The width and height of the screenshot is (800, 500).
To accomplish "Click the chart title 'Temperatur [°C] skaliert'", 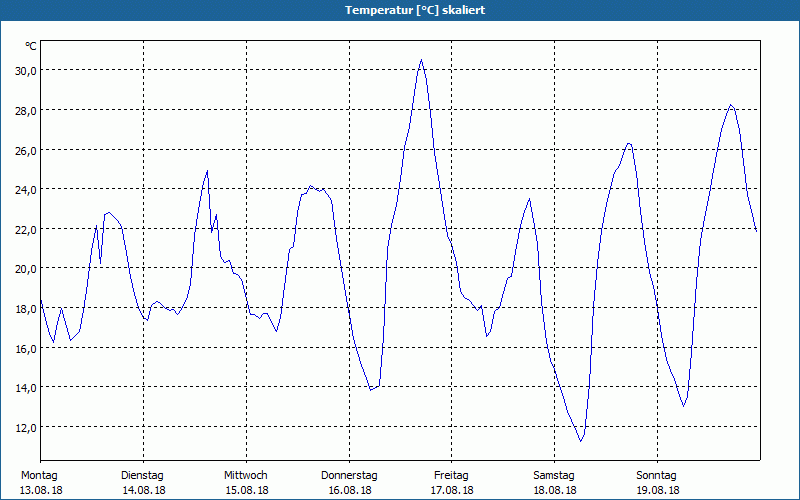I will click(400, 10).
